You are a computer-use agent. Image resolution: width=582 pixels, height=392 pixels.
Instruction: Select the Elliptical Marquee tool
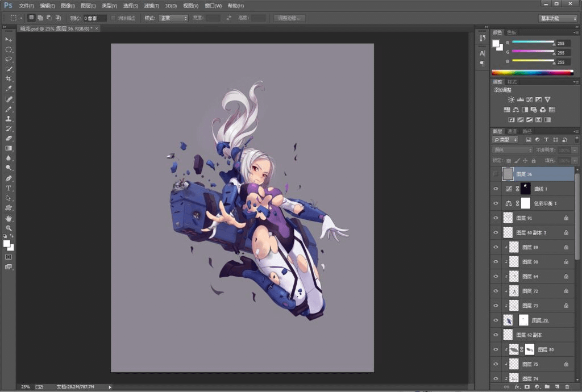point(8,49)
